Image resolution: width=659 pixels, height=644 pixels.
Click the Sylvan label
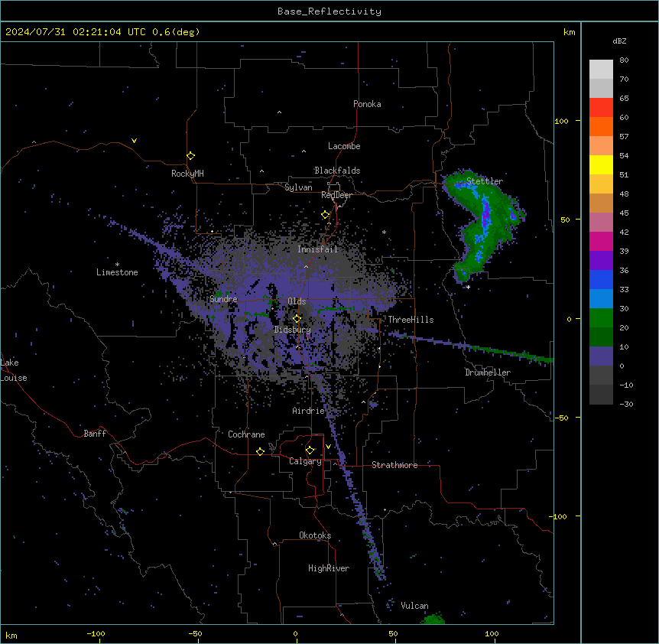(x=298, y=187)
